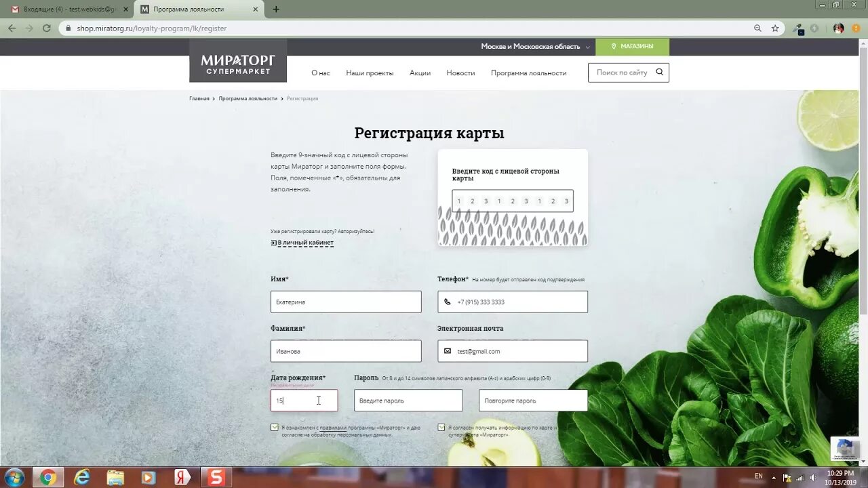Image resolution: width=868 pixels, height=488 pixels.
Task: Open Yandex browser from the taskbar
Action: click(x=182, y=477)
